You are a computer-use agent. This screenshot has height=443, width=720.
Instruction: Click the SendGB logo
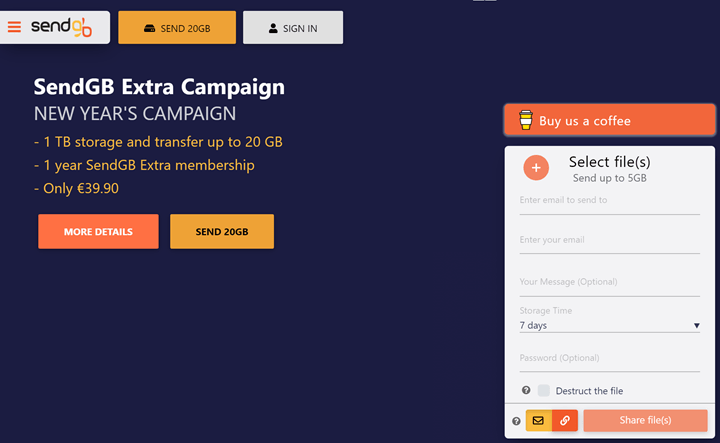point(62,27)
